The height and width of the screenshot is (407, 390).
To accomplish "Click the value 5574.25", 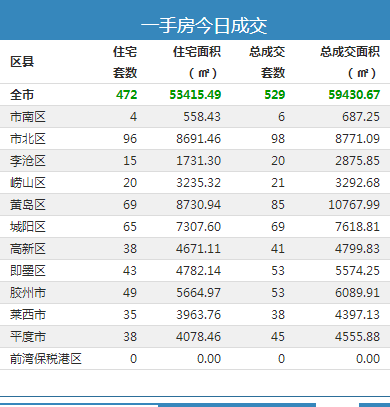I will click(x=358, y=271).
